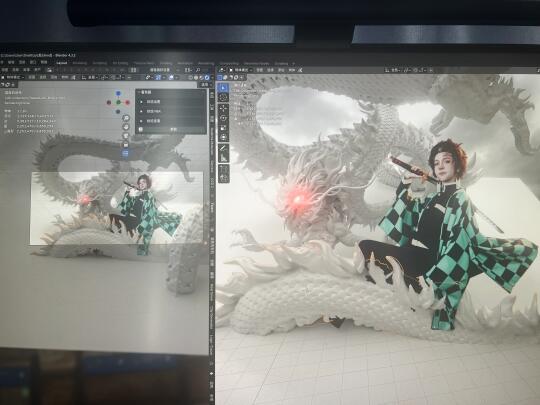Screen dimensions: 540x405
Task: Toggle camera view icon in left viewport
Action: [126, 136]
